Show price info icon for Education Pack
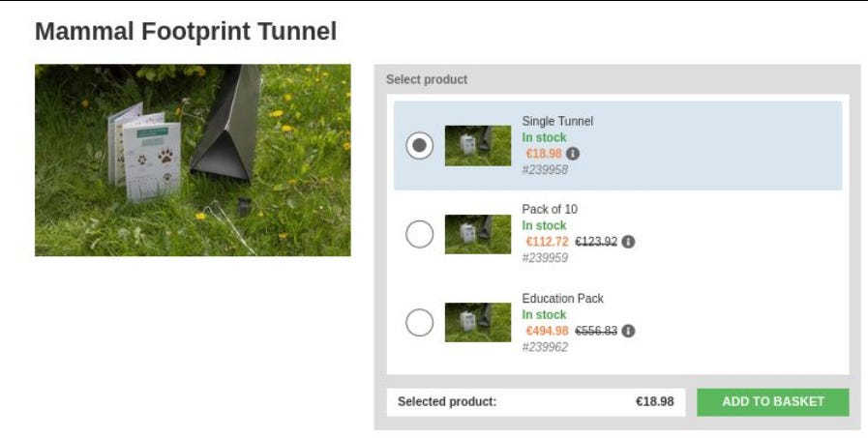The image size is (868, 438). 628,331
